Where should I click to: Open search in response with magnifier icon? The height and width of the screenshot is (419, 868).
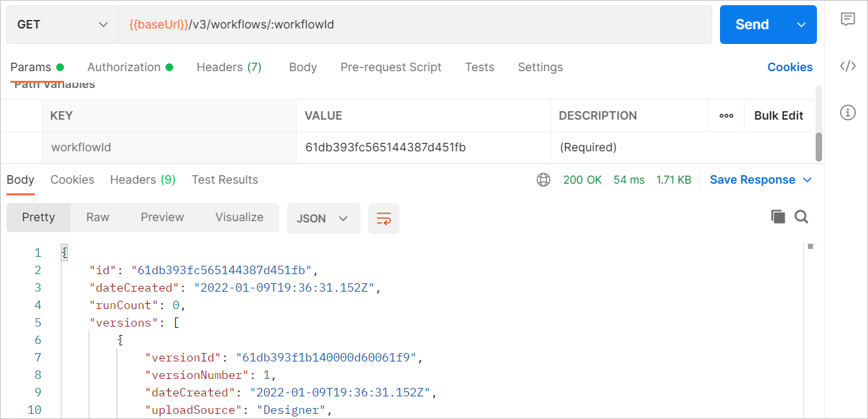click(x=801, y=217)
